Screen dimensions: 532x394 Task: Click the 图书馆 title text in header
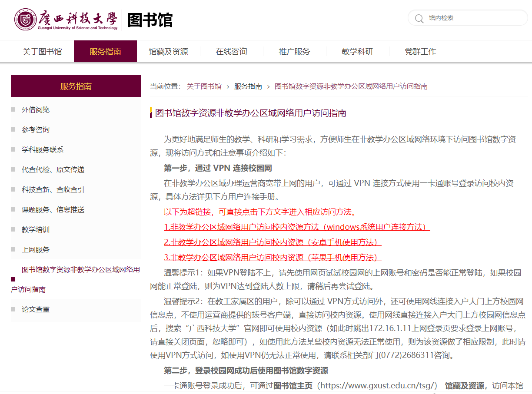pos(150,20)
